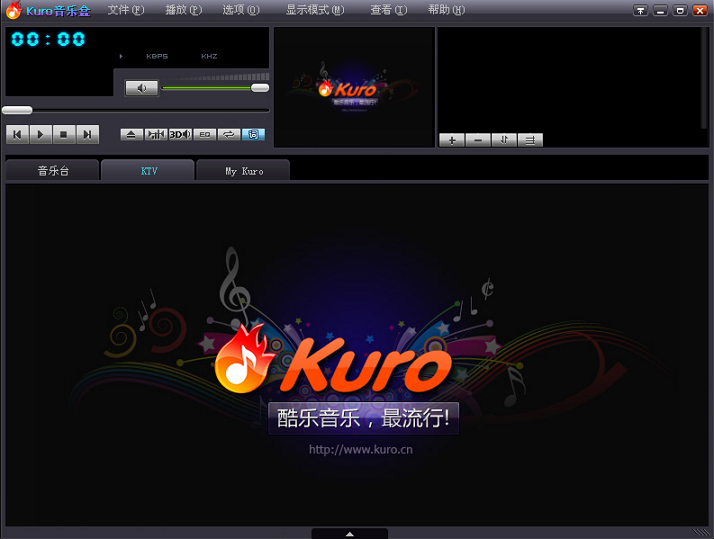Close the Kuro music box window
Image resolution: width=714 pixels, height=539 pixels.
(x=700, y=10)
